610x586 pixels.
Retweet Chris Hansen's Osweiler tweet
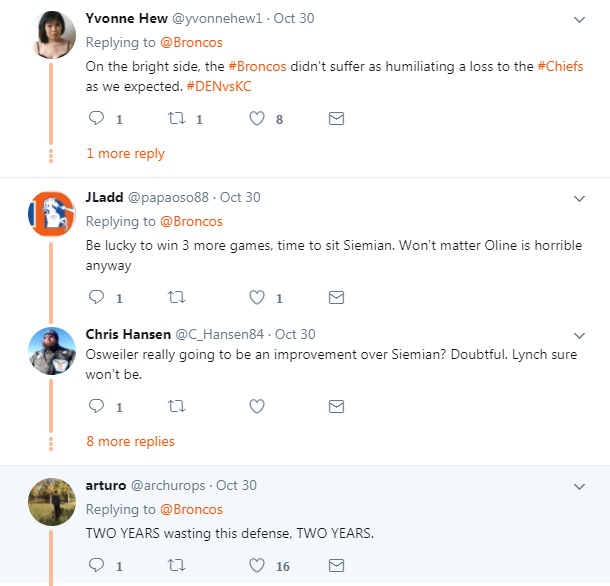coord(177,406)
